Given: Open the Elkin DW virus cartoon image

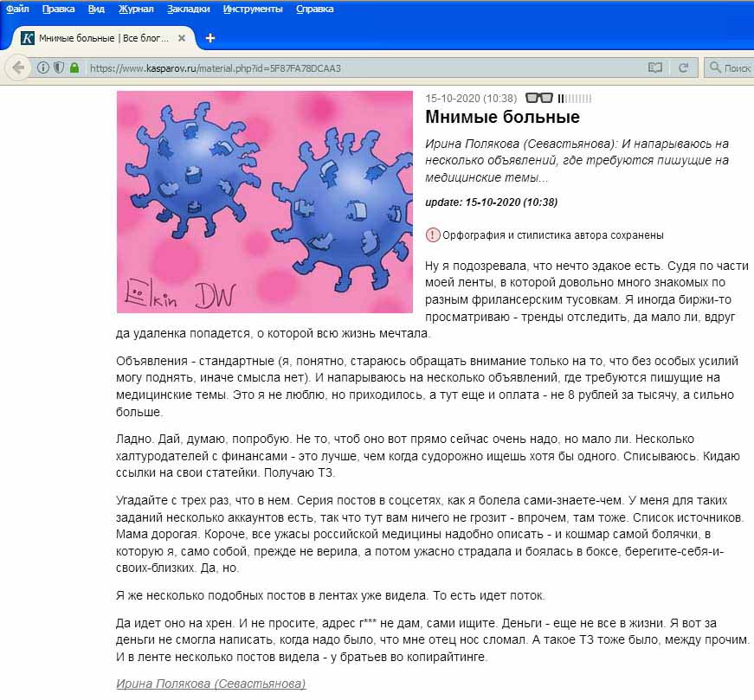Looking at the screenshot, I should point(265,202).
